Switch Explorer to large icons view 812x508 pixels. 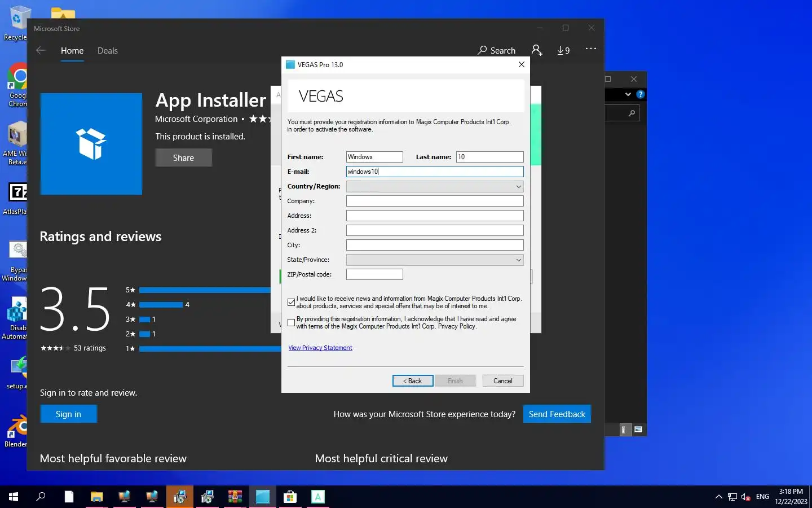pos(638,430)
